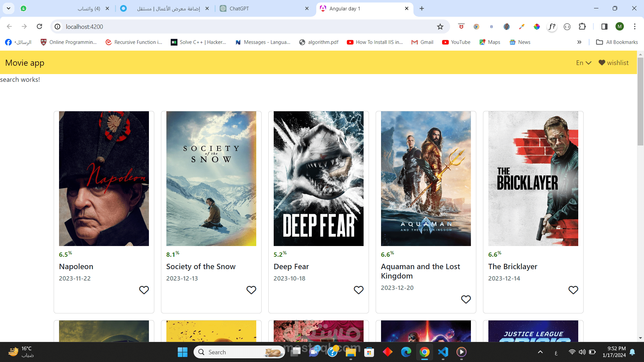
Task: Open Chrome's side panel
Action: [x=604, y=26]
